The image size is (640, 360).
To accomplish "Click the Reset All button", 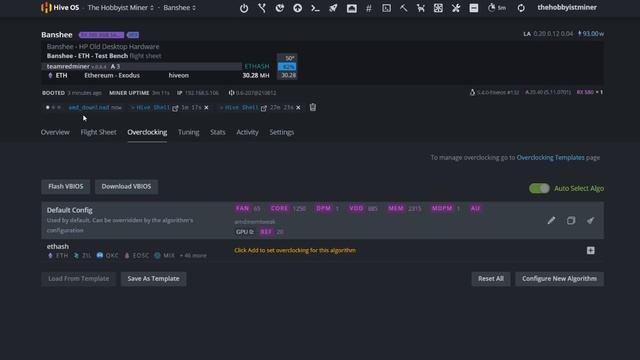I will click(x=491, y=279).
